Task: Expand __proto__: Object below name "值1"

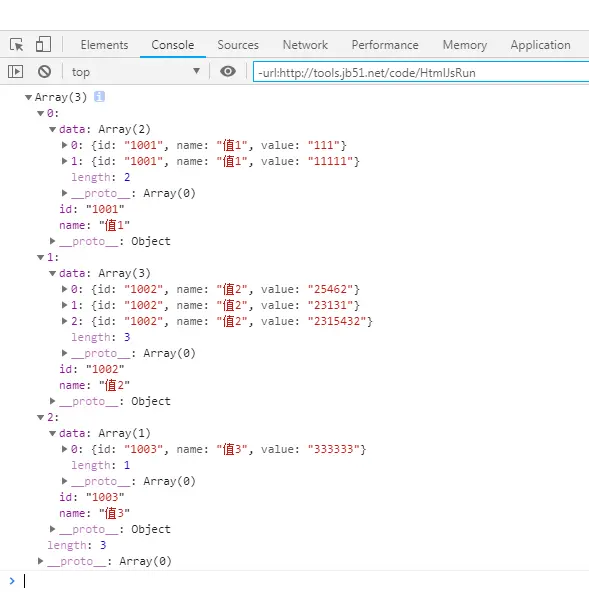Action: pyautogui.click(x=52, y=241)
